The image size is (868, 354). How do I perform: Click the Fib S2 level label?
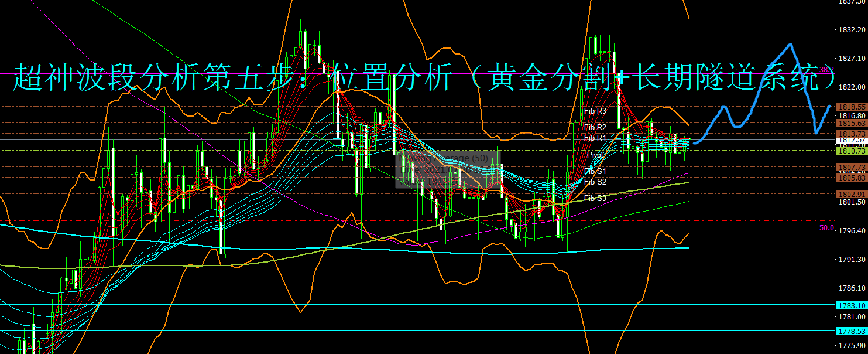pos(595,182)
